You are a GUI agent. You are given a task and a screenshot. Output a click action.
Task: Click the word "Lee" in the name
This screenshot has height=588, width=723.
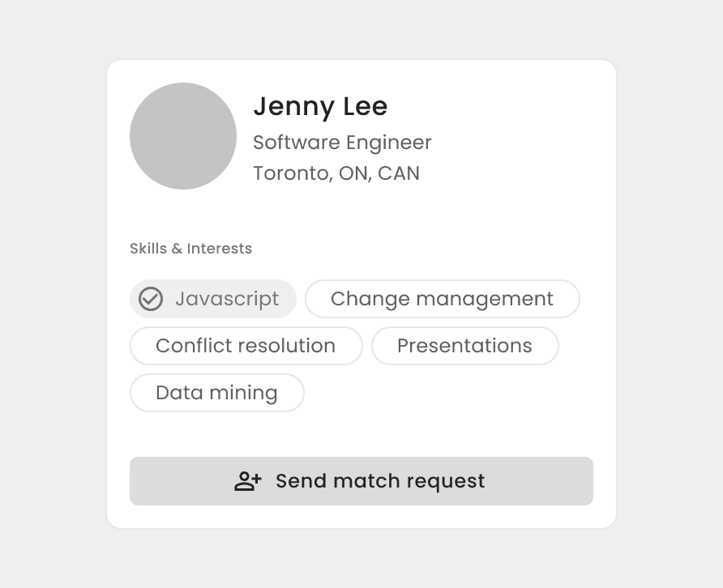tap(365, 106)
